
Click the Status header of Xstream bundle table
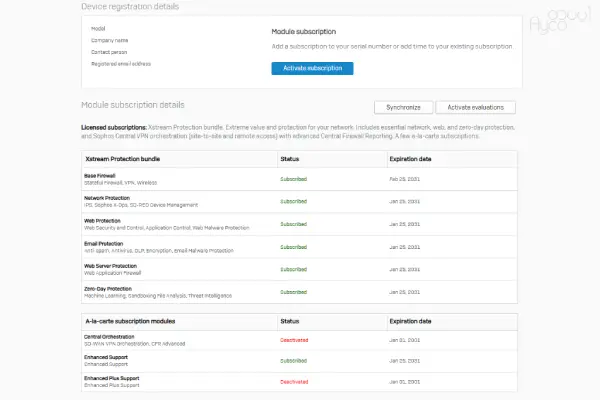point(290,159)
